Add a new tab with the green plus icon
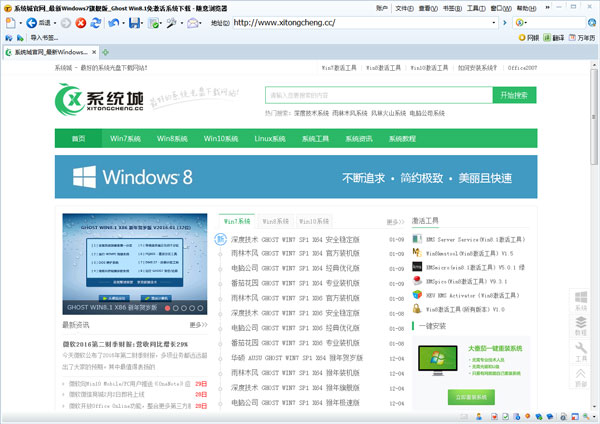Viewport: 600px width, 424px height. click(x=106, y=52)
